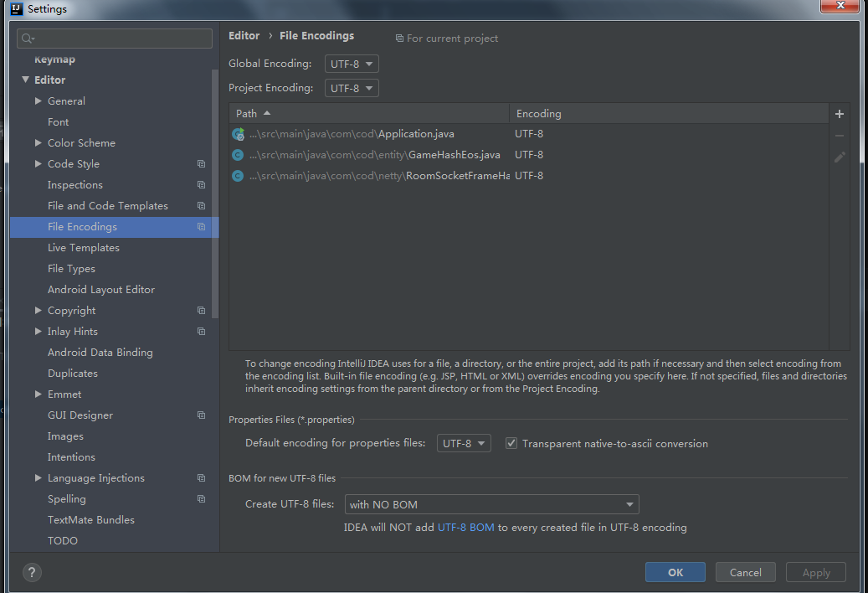Click project icon beside File and Code Templates
This screenshot has width=868, height=593.
[x=202, y=206]
